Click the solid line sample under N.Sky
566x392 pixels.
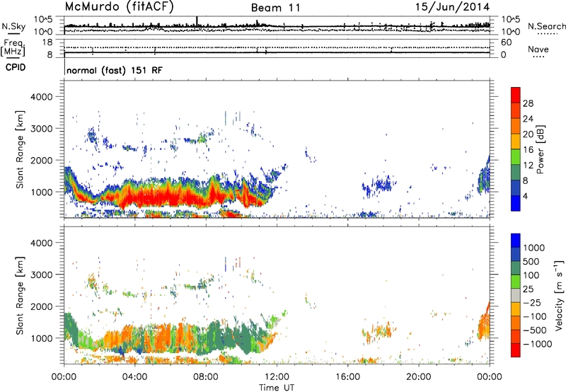coord(13,33)
